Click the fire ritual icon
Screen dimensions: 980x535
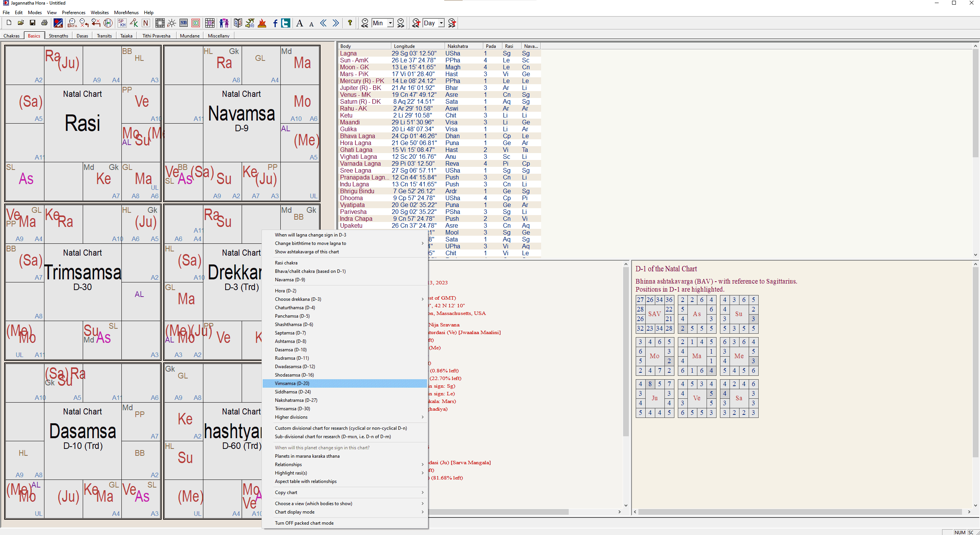262,23
